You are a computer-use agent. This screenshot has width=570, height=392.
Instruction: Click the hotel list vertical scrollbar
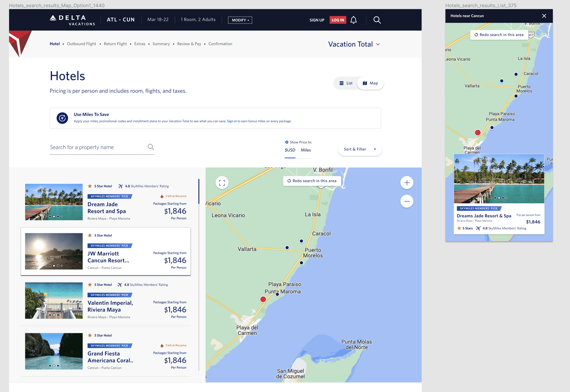199,192
